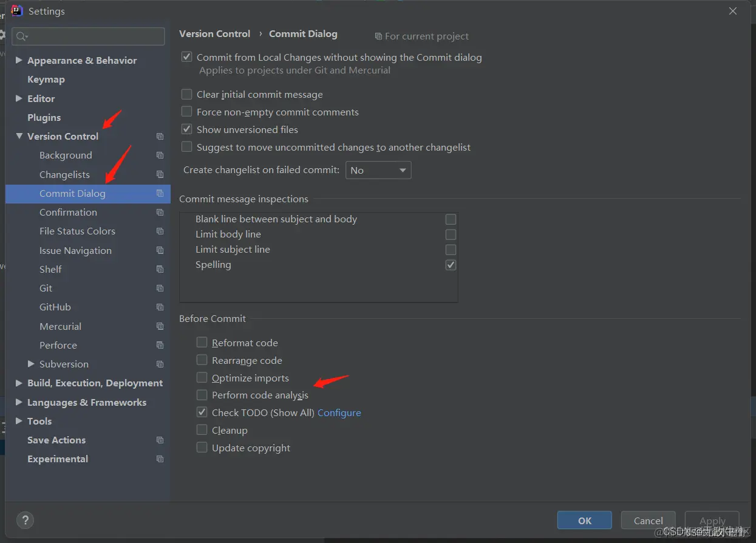Expand the Editor section
Image resolution: width=756 pixels, height=543 pixels.
coord(18,98)
